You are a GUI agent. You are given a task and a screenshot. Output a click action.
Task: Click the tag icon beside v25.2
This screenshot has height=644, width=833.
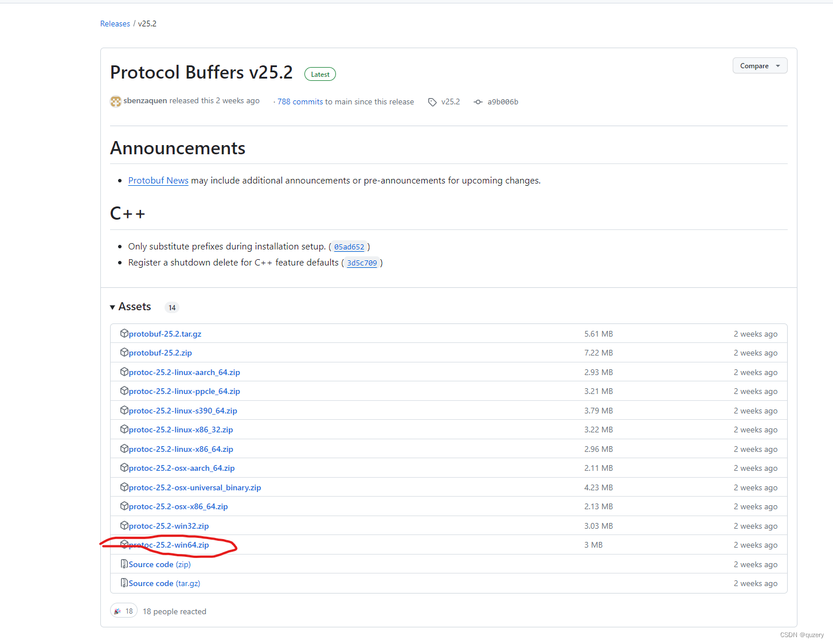[x=433, y=102]
